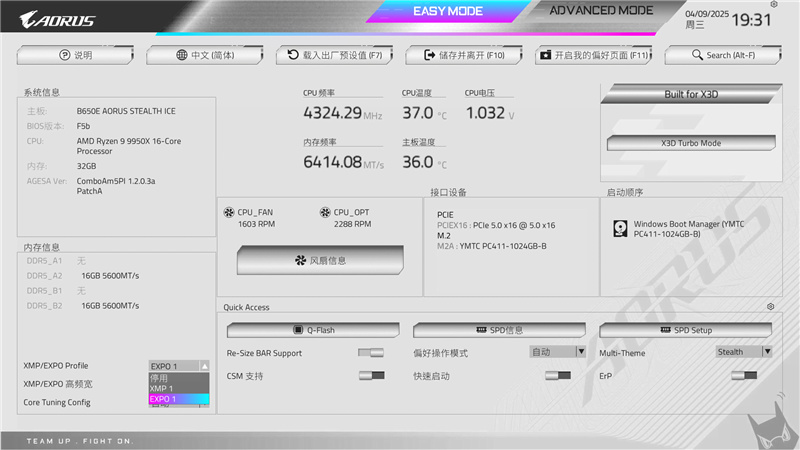The height and width of the screenshot is (450, 800).
Task: Toggle Re-Size BAR Support switch
Action: pyautogui.click(x=371, y=353)
